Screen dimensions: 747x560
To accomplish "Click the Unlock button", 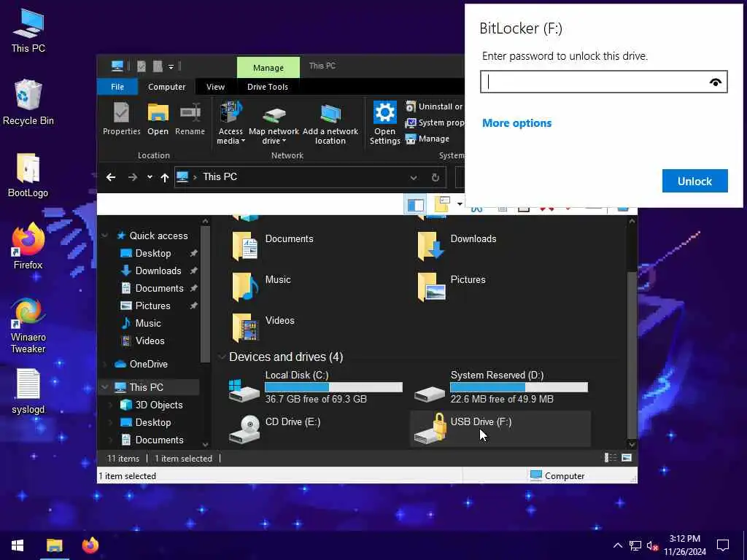I will click(694, 181).
